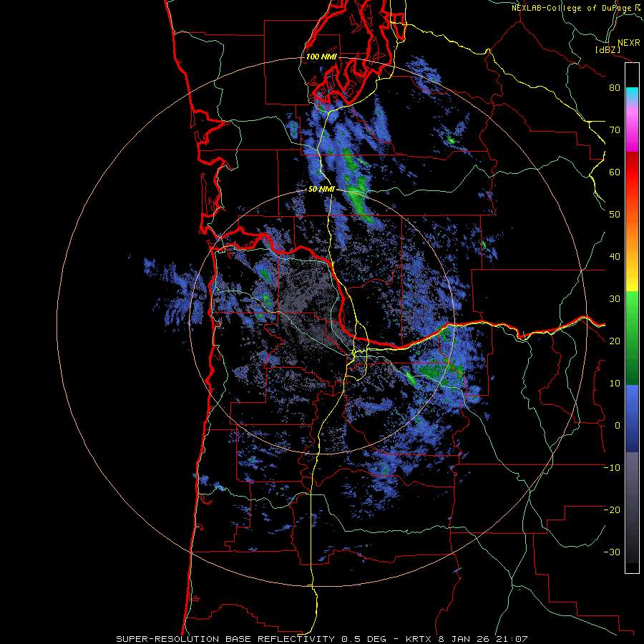Pick the cyan segment of the color bar

pos(632,94)
